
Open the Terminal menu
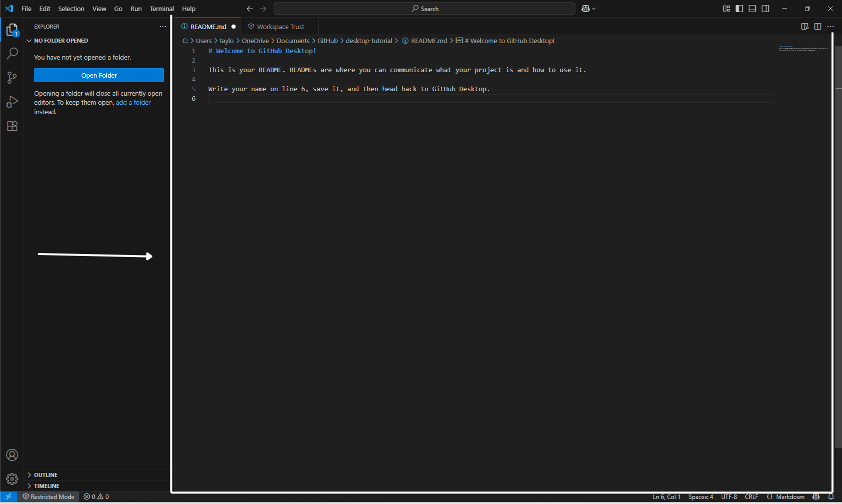(161, 9)
